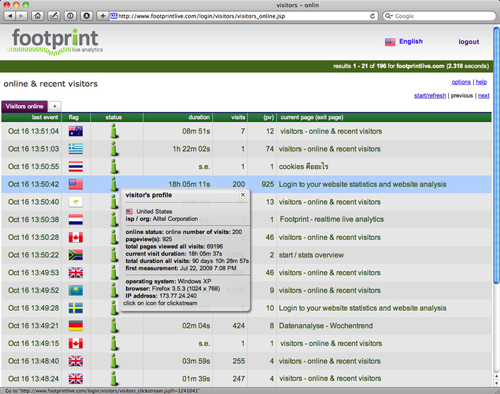500x394 pixels.
Task: Click the Greece flag icon
Action: tap(76, 149)
